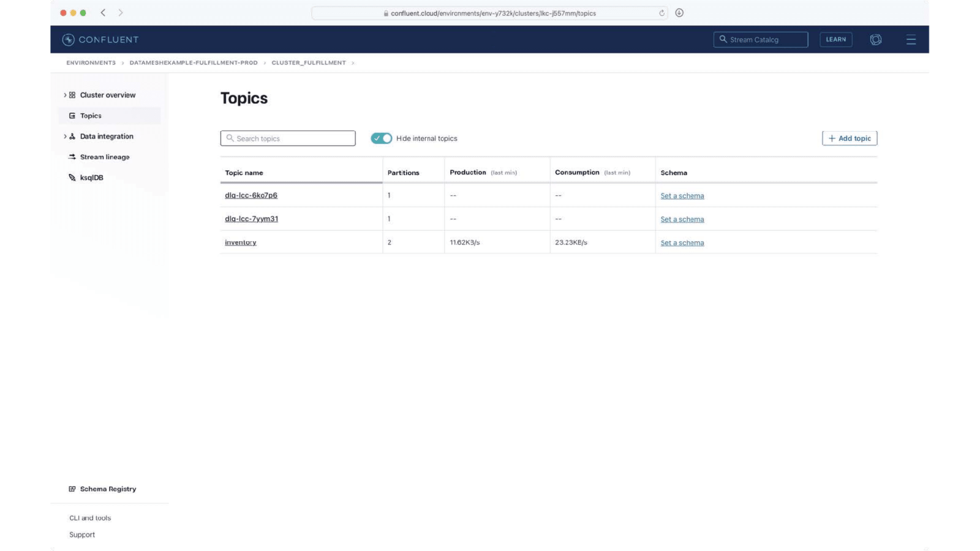980x551 pixels.
Task: Toggle Hide internal topics switch
Action: pos(382,138)
